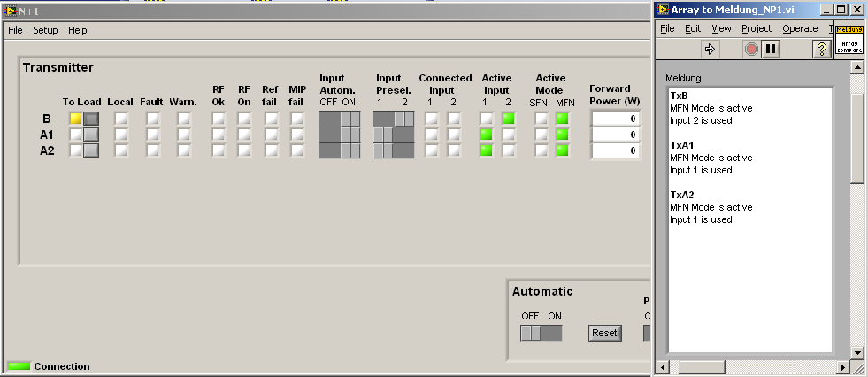
Task: Click the TxA1 heading in Meldung
Action: 681,145
